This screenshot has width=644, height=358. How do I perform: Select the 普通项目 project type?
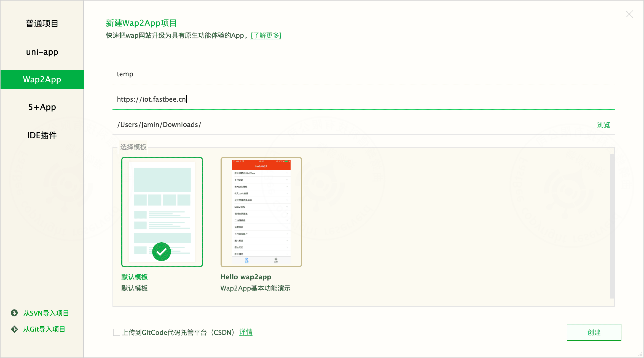click(x=42, y=24)
